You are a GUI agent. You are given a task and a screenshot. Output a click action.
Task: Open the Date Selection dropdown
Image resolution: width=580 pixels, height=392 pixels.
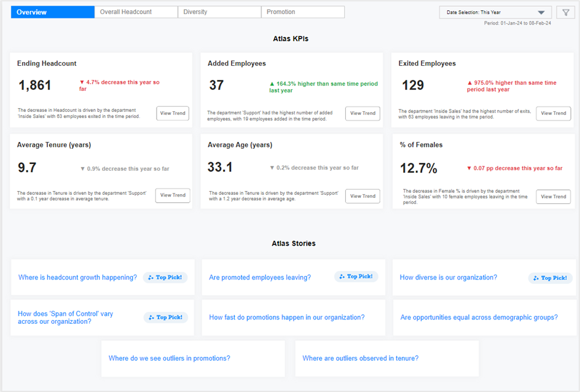coord(488,12)
